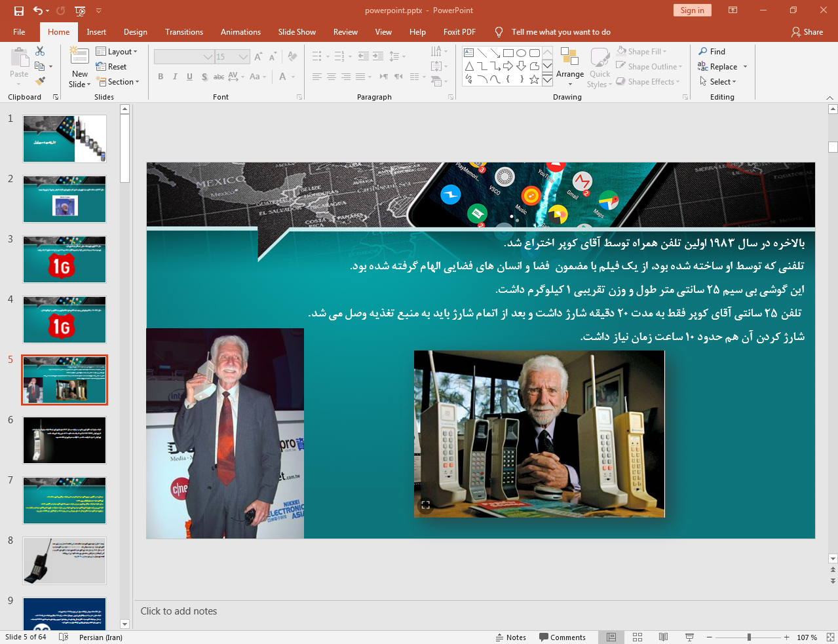Image resolution: width=838 pixels, height=644 pixels.
Task: Open the font name combo box
Action: coord(184,57)
